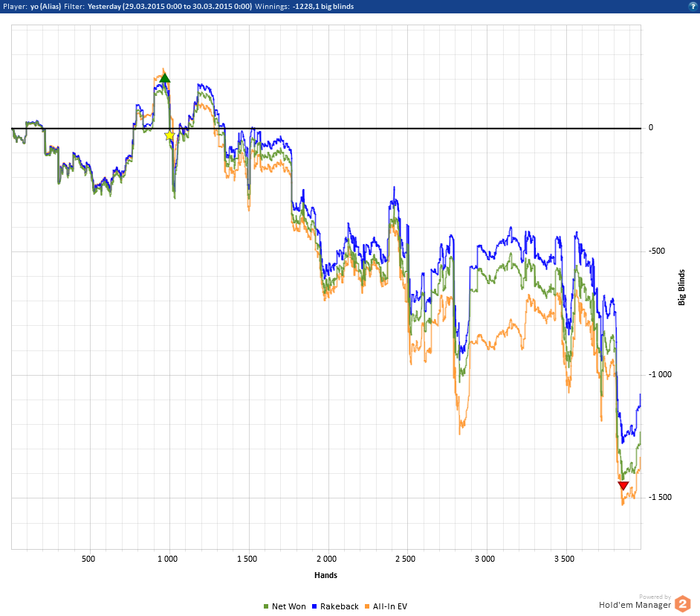This screenshot has height=616, width=700.
Task: Click the 1 000 hands axis label
Action: coord(167,559)
